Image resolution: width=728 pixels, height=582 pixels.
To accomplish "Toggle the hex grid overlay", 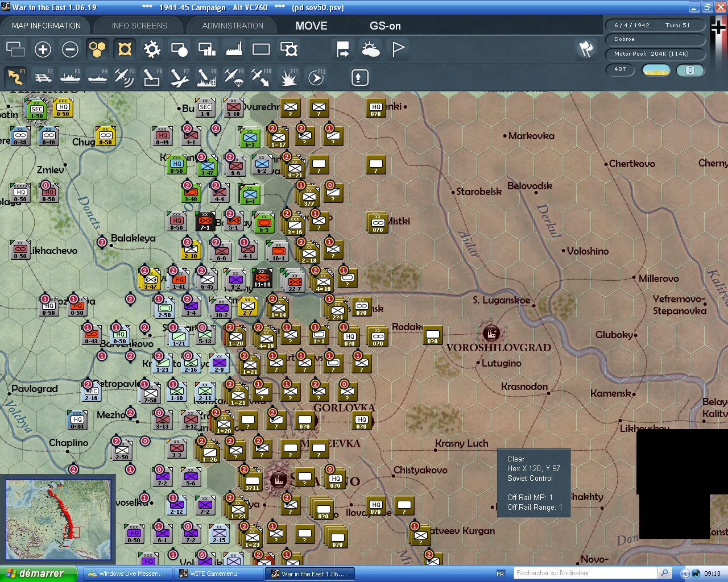I will tap(97, 49).
